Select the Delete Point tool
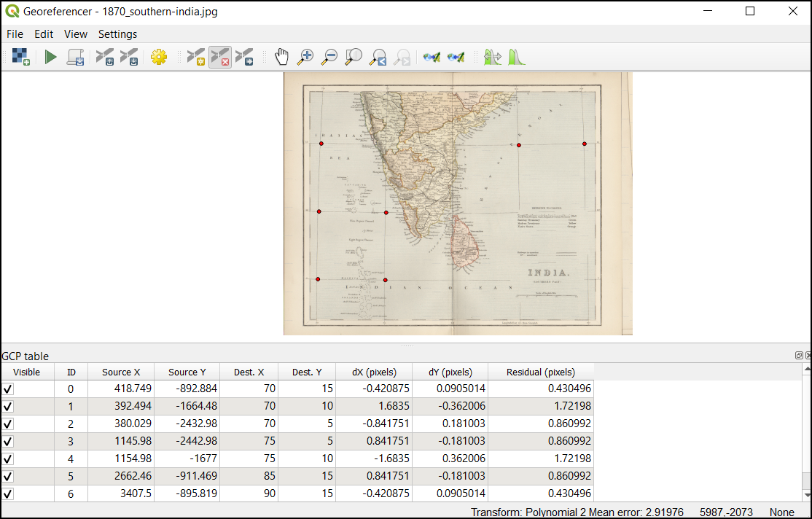This screenshot has height=519, width=812. pyautogui.click(x=220, y=57)
